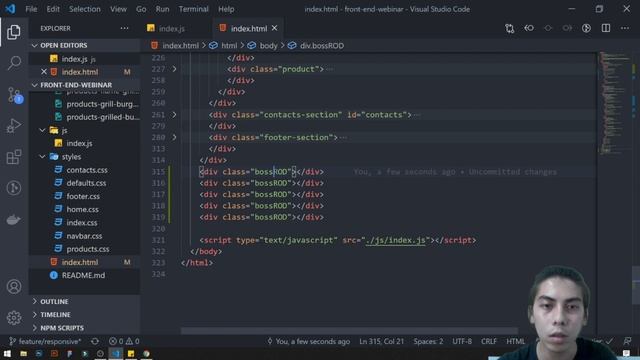Screen dimensions: 640x360
Task: Open the File menu
Action: click(31, 9)
